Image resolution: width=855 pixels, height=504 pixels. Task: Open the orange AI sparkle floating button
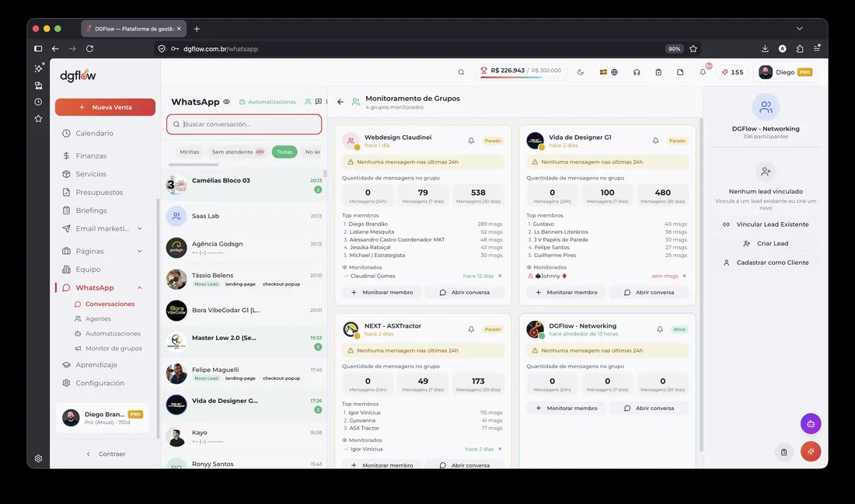click(x=811, y=451)
